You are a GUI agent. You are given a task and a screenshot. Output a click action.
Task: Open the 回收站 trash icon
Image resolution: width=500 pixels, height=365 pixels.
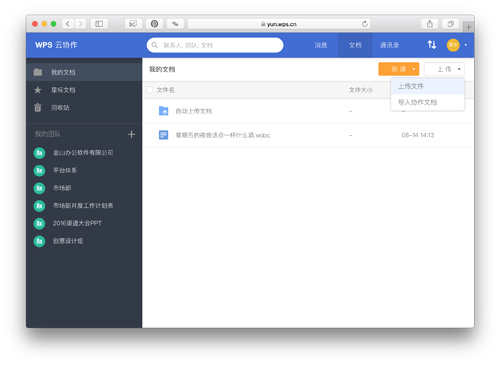click(x=38, y=108)
